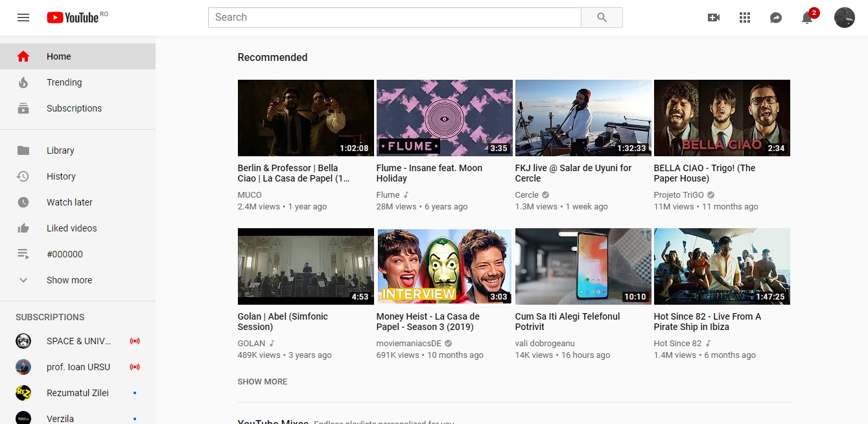Viewport: 868px width, 424px height.
Task: Click the Trending flame icon
Action: (23, 82)
